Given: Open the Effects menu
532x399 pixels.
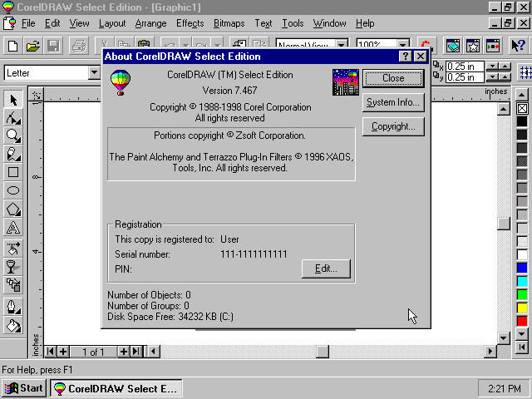Looking at the screenshot, I should pyautogui.click(x=190, y=23).
